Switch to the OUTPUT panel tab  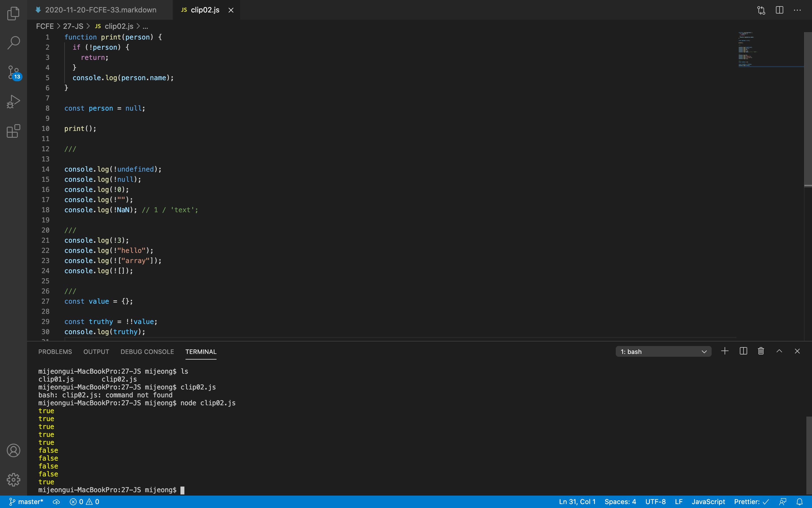(x=96, y=351)
